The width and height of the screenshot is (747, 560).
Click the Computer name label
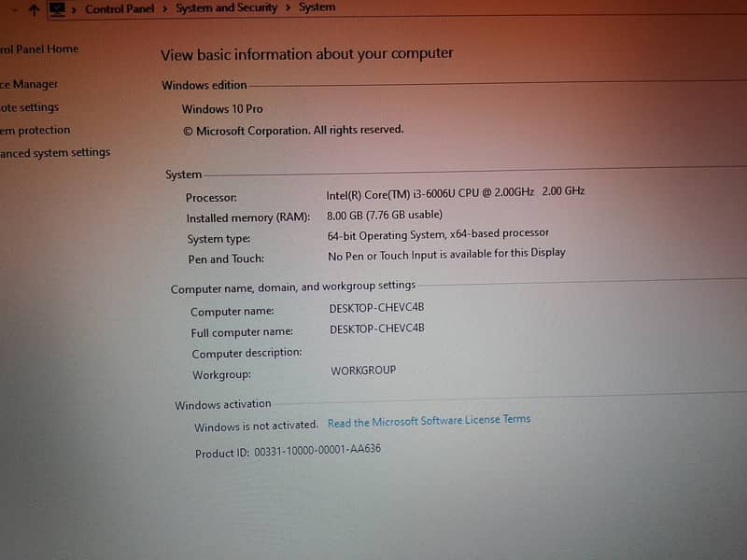pos(232,312)
